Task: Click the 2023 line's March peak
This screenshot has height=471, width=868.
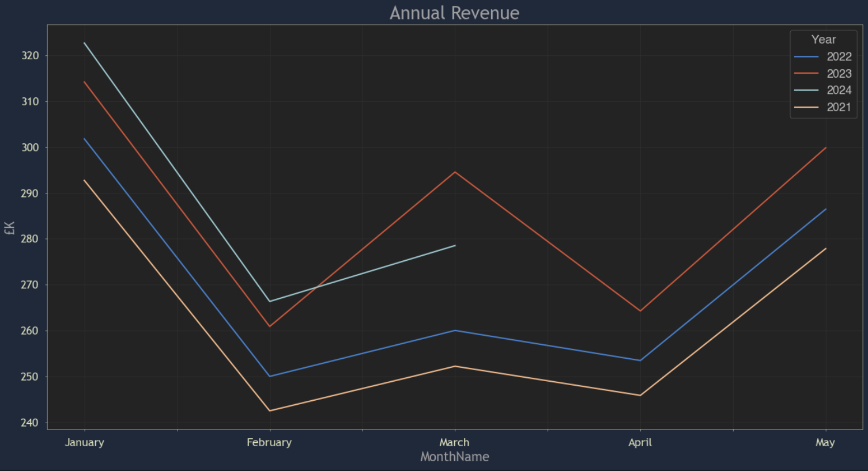Action: click(455, 172)
